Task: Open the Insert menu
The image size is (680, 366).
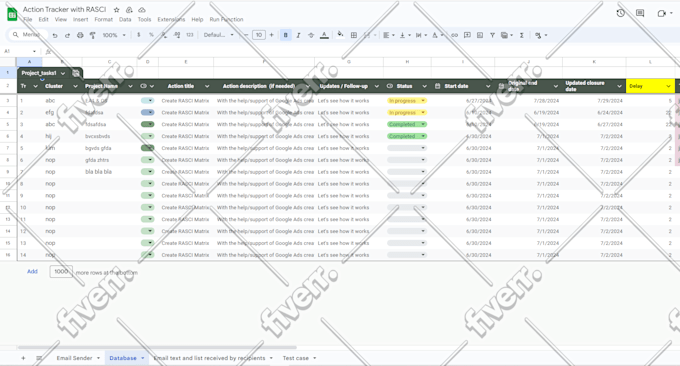Action: [80, 20]
